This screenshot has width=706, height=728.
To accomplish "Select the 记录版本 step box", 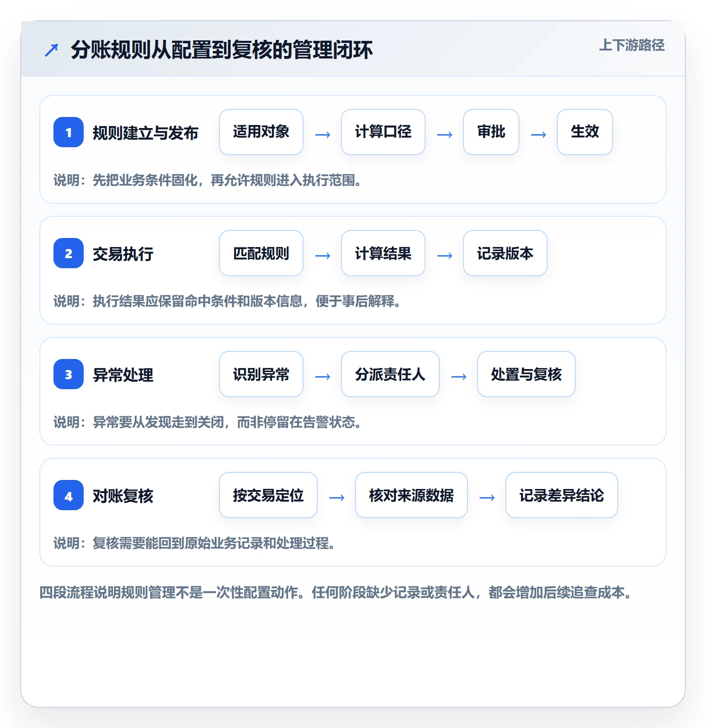I will [x=505, y=253].
